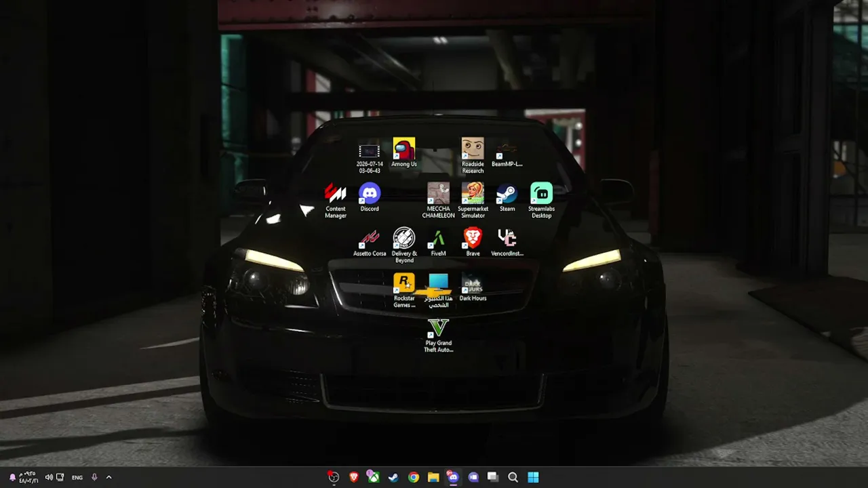Select the VencordInstaller desktop icon
Image resolution: width=868 pixels, height=488 pixels.
pyautogui.click(x=507, y=242)
